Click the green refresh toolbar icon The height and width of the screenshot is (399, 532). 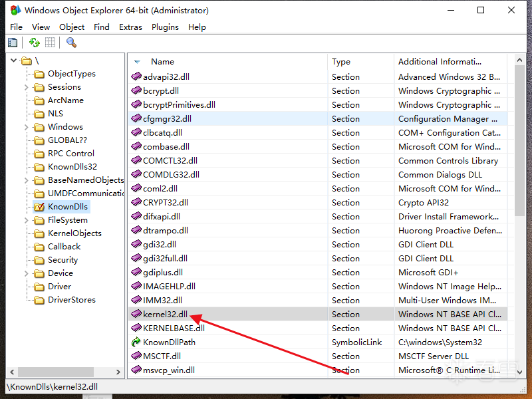(x=35, y=43)
